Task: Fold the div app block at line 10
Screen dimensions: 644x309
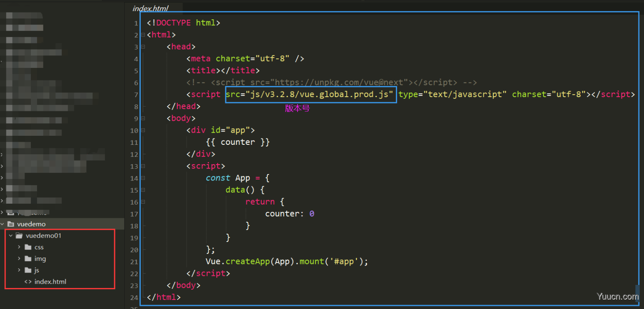Action: [143, 130]
